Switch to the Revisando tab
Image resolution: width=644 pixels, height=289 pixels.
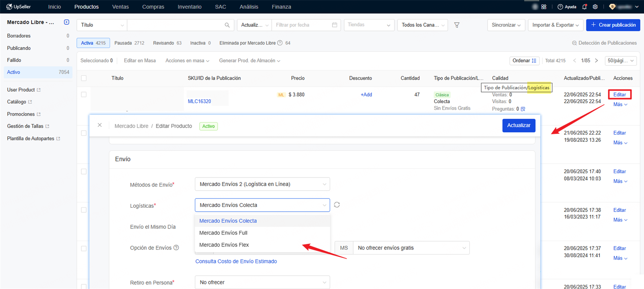167,43
